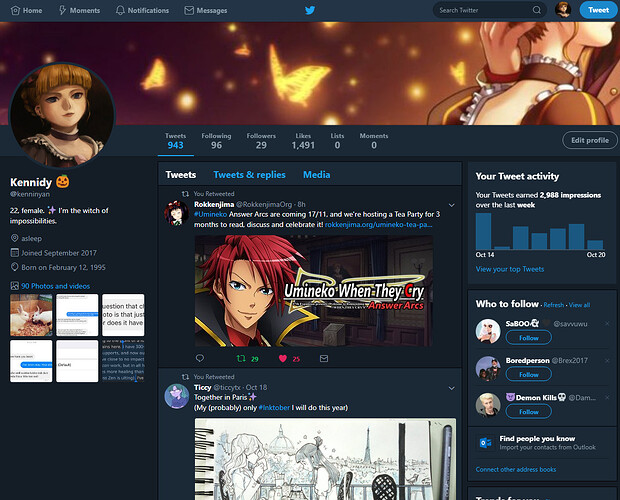Send Rokkenjima tweet via direct message icon

click(x=324, y=358)
